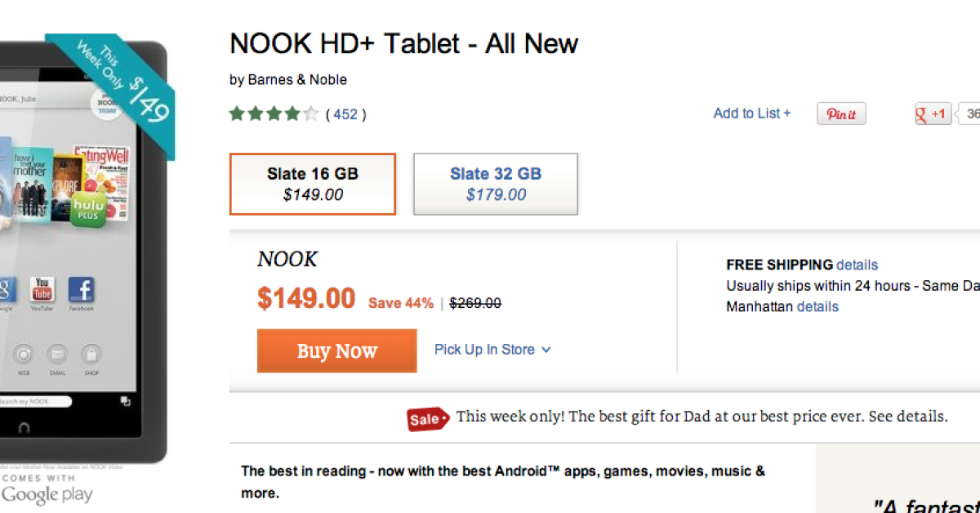This screenshot has width=980, height=513.
Task: Open the Add to List + menu
Action: tap(751, 114)
